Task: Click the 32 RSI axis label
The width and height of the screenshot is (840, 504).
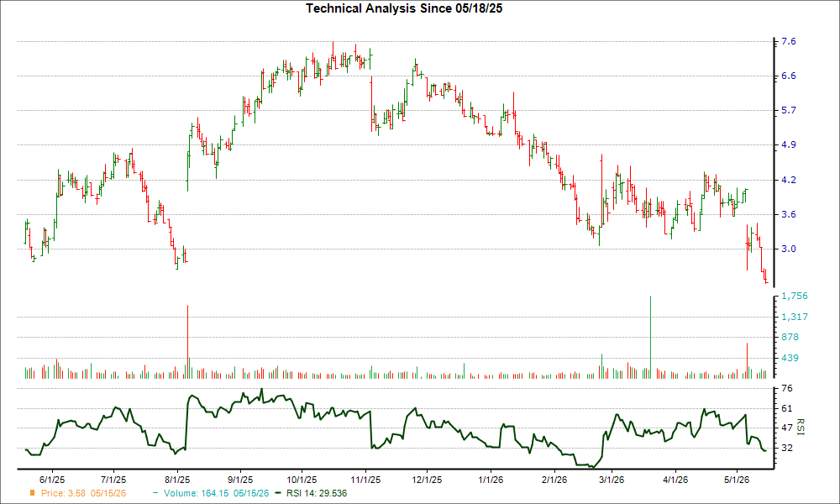Action: tap(788, 447)
